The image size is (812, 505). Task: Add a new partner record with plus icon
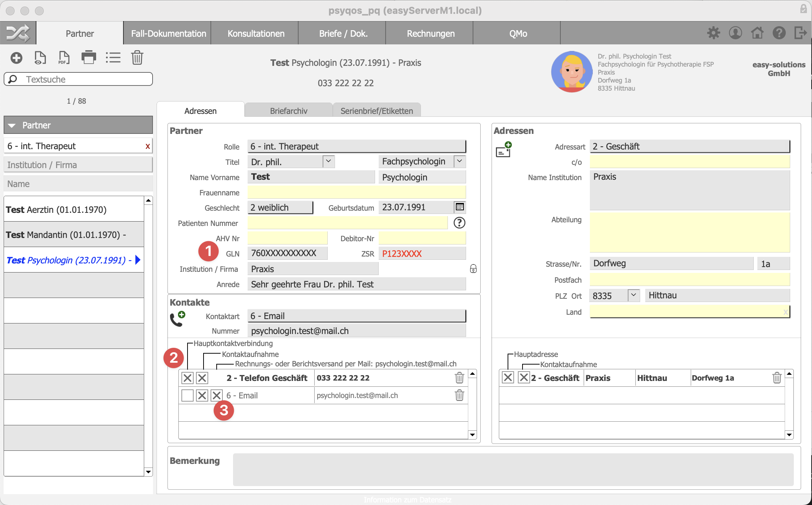tap(16, 57)
